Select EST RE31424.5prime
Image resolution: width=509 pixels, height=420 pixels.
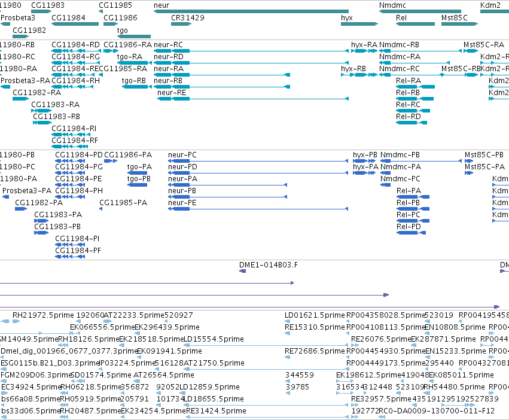(x=216, y=411)
